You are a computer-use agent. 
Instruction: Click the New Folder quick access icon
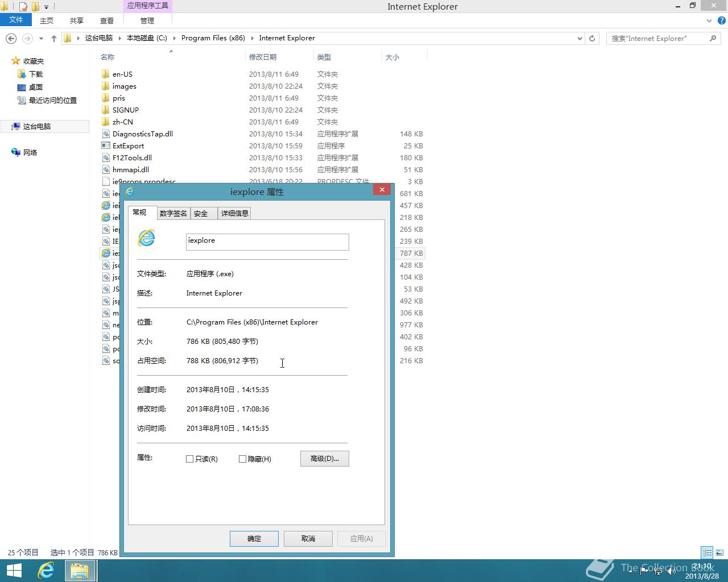pyautogui.click(x=35, y=7)
